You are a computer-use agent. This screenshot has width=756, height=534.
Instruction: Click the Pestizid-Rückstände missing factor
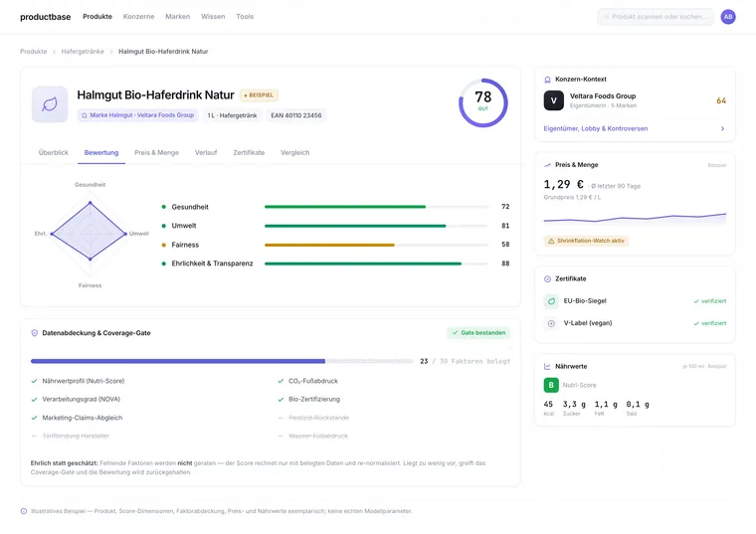pos(318,418)
